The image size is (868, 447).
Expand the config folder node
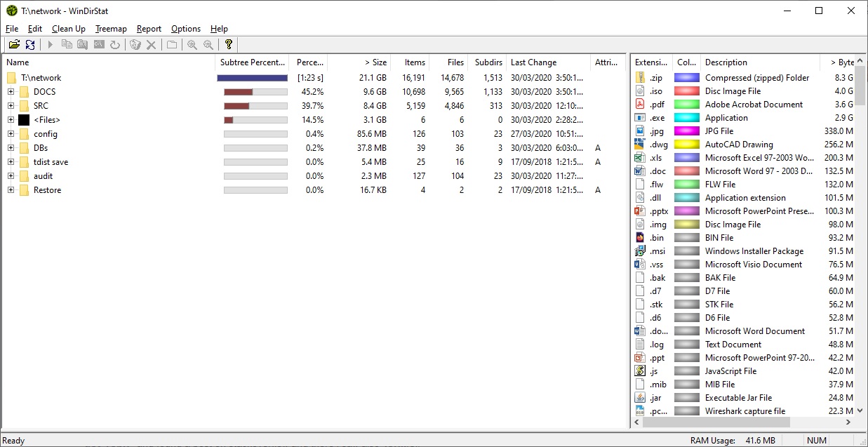point(11,134)
